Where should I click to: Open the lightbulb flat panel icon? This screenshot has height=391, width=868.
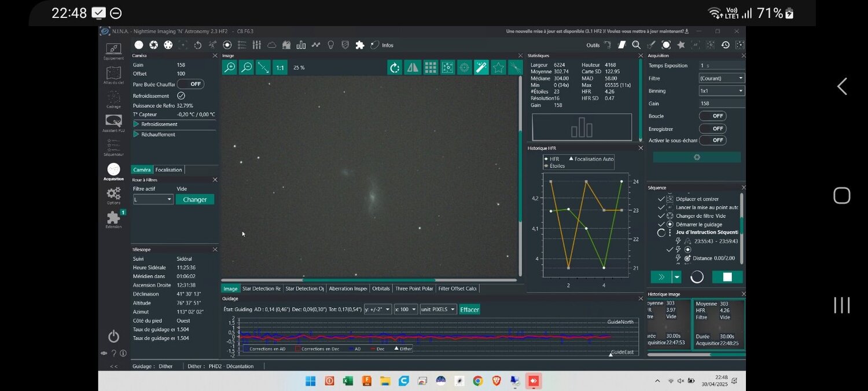(331, 45)
